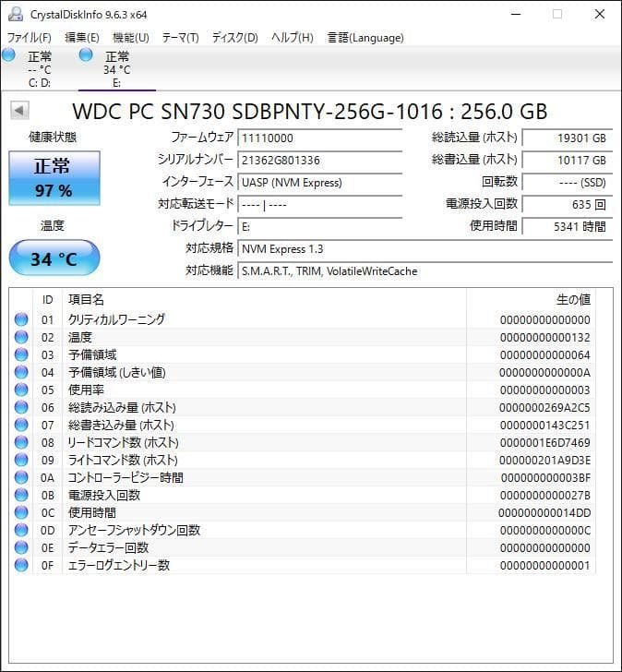Click the CrystalDiskInfo app icon in the title bar
The image size is (622, 672).
[x=16, y=14]
